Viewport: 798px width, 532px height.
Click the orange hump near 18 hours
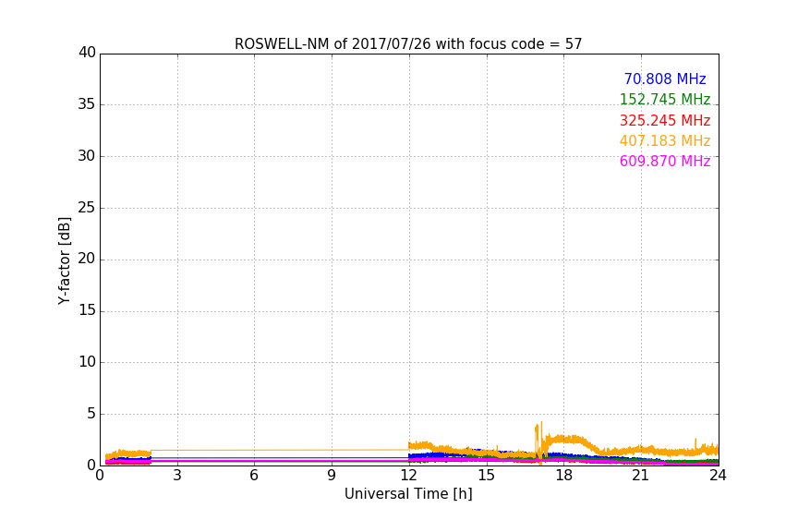coord(567,440)
